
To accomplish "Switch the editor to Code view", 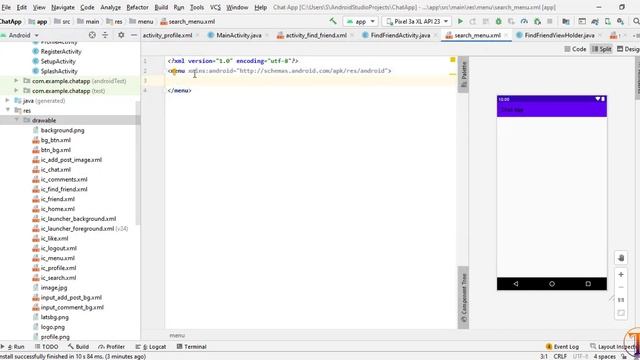I will click(x=576, y=49).
